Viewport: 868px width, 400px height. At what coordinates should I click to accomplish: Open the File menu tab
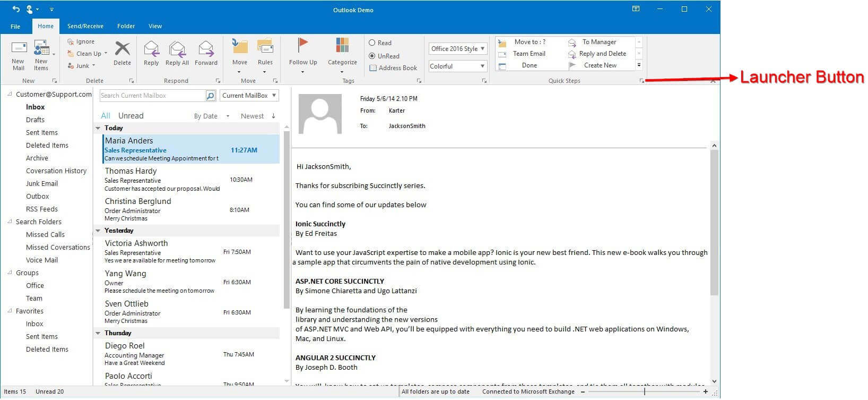(x=15, y=26)
